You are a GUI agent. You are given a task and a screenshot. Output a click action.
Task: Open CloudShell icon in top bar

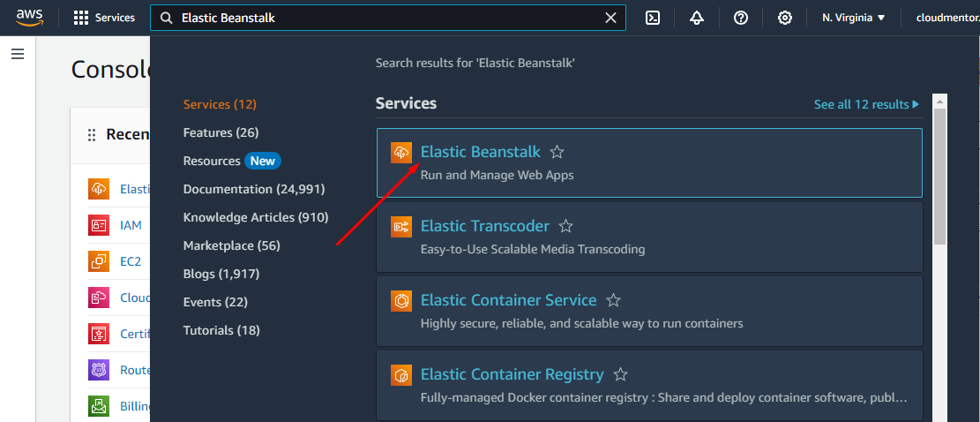[x=653, y=18]
